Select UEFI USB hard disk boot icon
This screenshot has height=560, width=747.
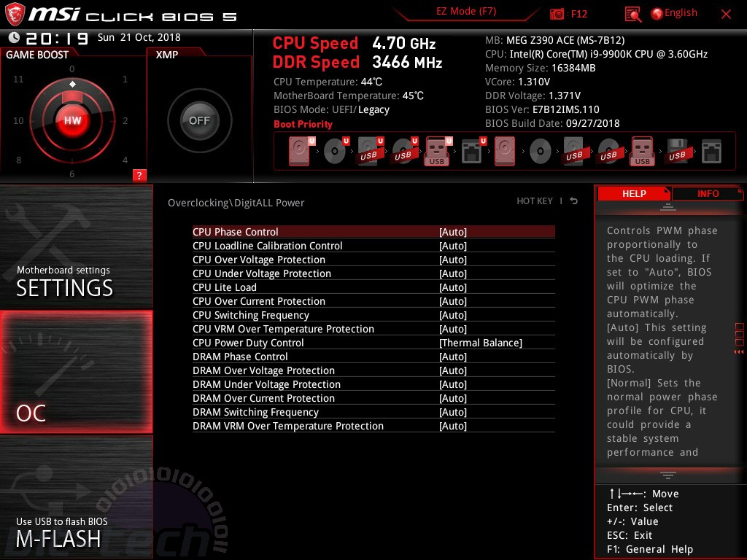pyautogui.click(x=370, y=152)
